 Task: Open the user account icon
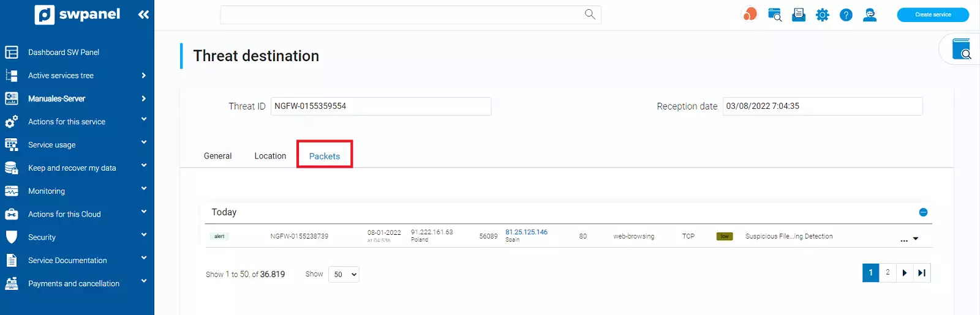[870, 15]
